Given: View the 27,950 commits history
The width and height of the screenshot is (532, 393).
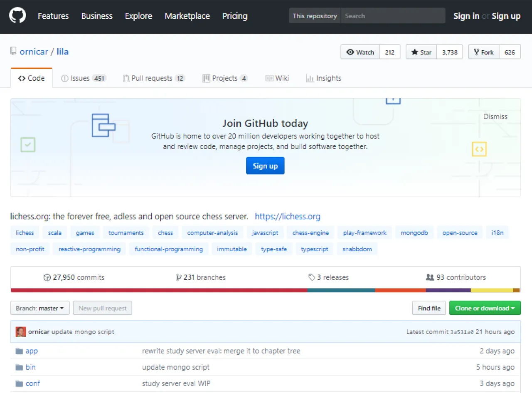Looking at the screenshot, I should (74, 277).
